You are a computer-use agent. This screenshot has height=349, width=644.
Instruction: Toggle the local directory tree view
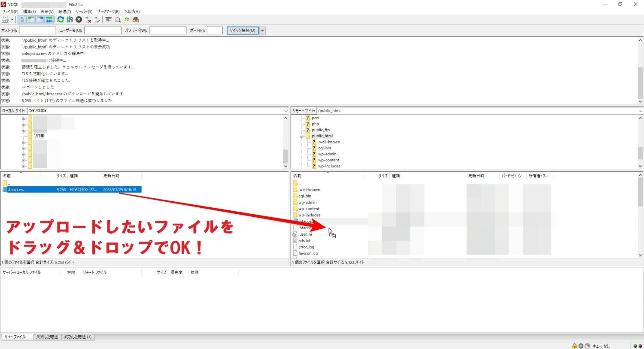31,20
